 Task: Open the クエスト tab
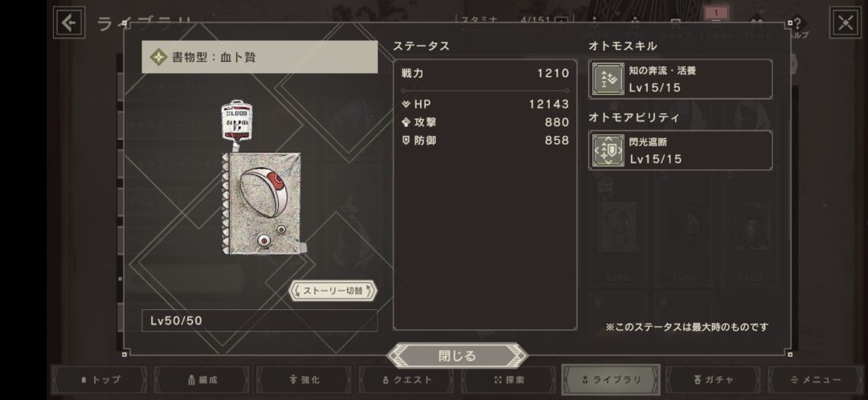pos(407,380)
